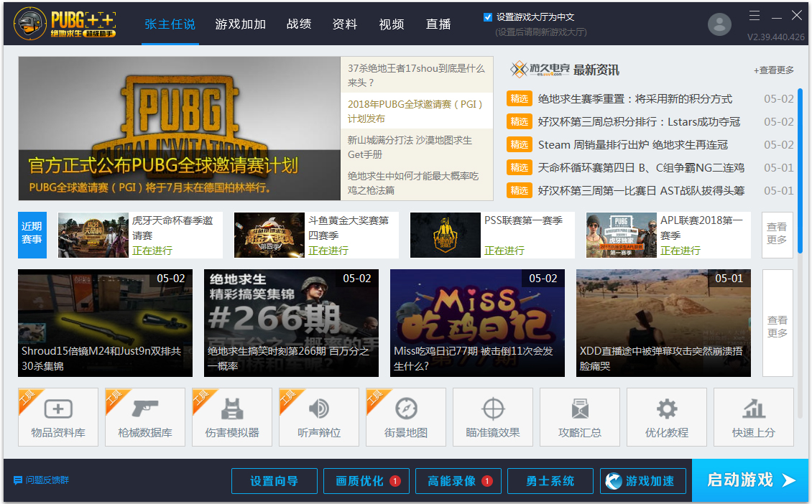Click headline 37杀绝地王者17shou
Screen dimensions: 812x504
tap(416, 75)
